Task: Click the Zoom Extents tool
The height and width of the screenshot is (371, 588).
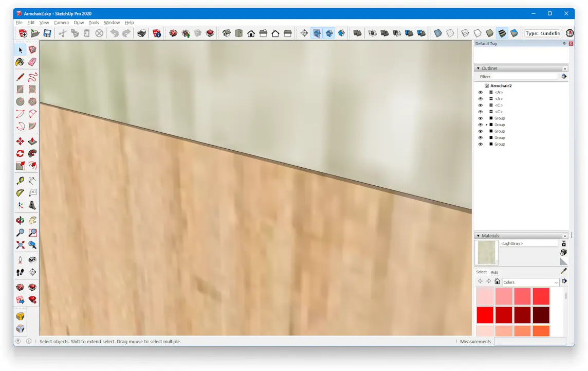Action: coord(20,245)
